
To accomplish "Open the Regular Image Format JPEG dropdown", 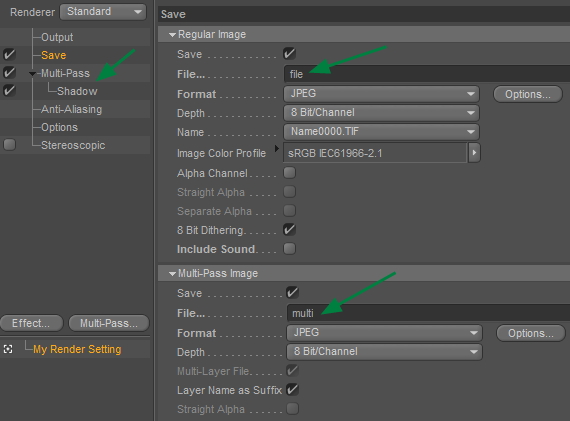I will (381, 94).
